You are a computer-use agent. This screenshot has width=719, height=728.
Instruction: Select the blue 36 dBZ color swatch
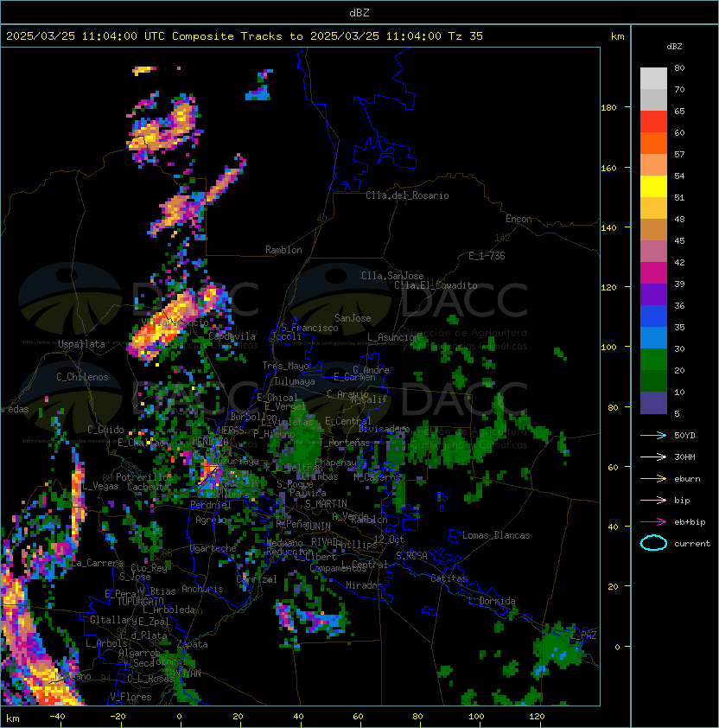point(653,316)
